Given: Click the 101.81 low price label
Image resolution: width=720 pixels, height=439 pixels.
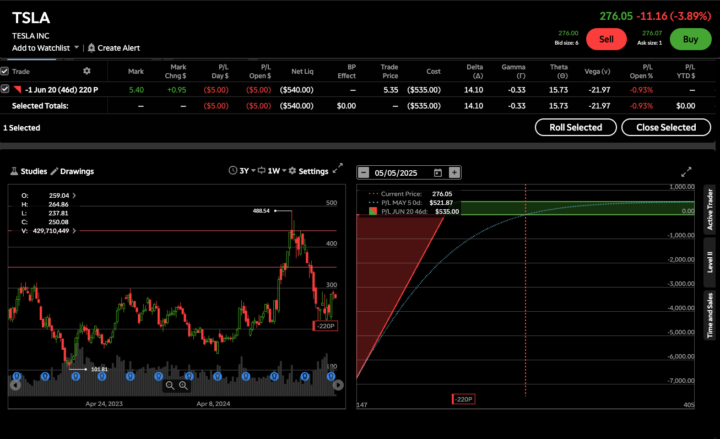Looking at the screenshot, I should [x=99, y=369].
